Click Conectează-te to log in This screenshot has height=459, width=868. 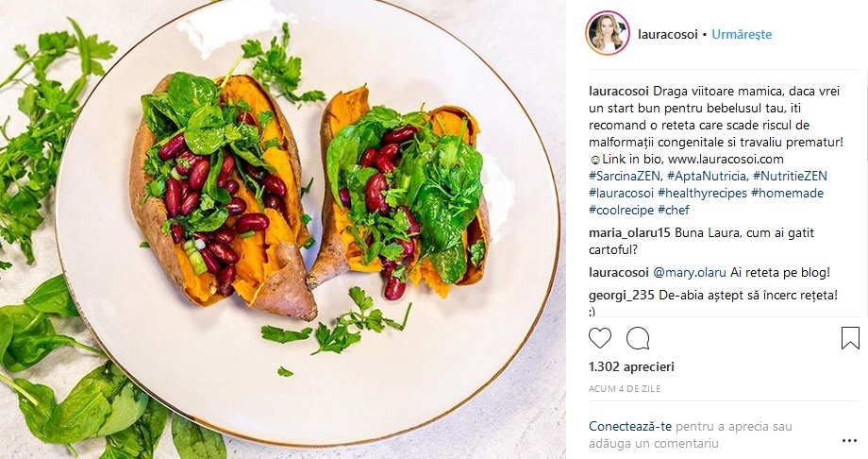click(x=630, y=427)
